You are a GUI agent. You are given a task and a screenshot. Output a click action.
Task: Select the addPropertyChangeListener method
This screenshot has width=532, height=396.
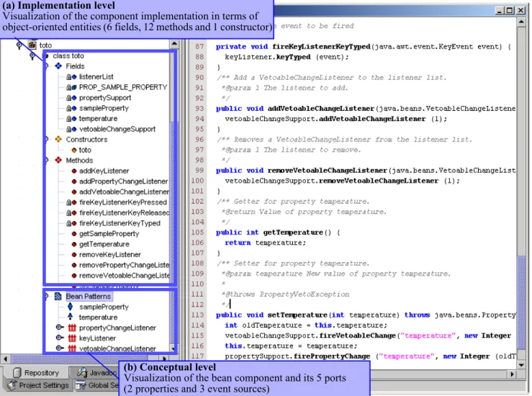[x=124, y=181]
